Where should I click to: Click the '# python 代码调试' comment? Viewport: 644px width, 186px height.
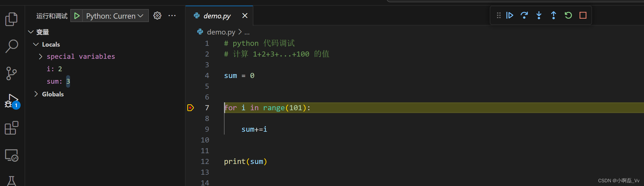[x=259, y=43]
